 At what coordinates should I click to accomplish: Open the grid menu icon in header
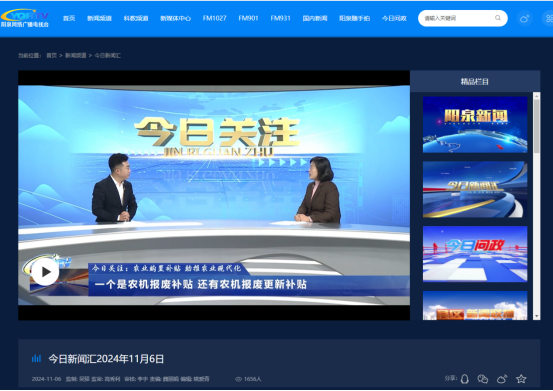[x=549, y=18]
